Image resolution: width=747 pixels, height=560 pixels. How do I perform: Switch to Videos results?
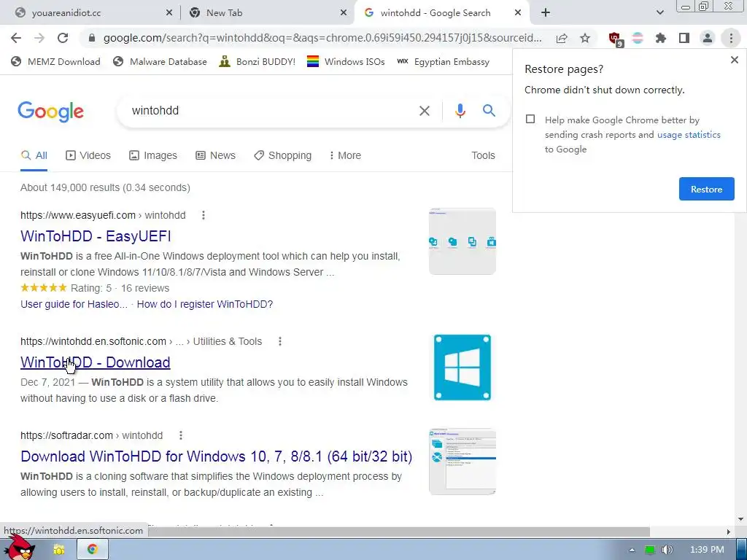pyautogui.click(x=88, y=156)
